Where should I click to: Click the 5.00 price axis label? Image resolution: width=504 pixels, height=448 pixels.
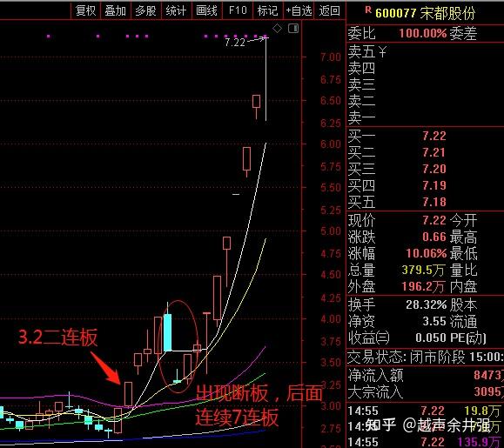[x=331, y=231]
